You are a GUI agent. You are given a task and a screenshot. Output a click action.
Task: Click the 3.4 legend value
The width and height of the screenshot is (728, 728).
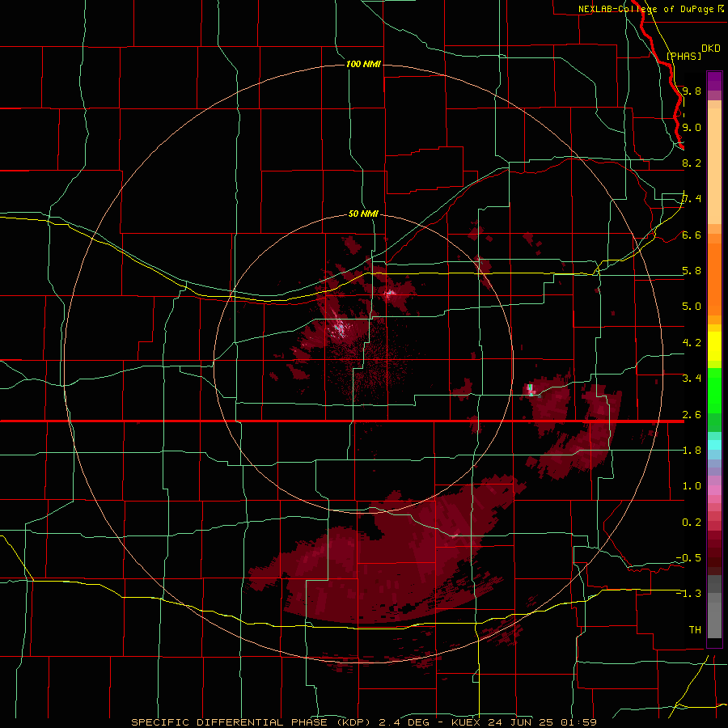coord(692,379)
